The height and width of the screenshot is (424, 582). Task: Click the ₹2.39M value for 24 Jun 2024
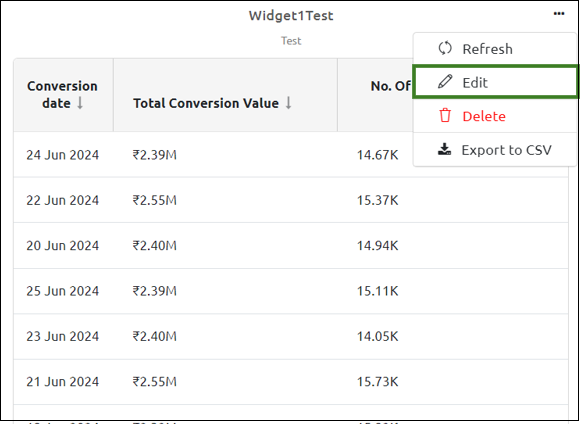[154, 155]
